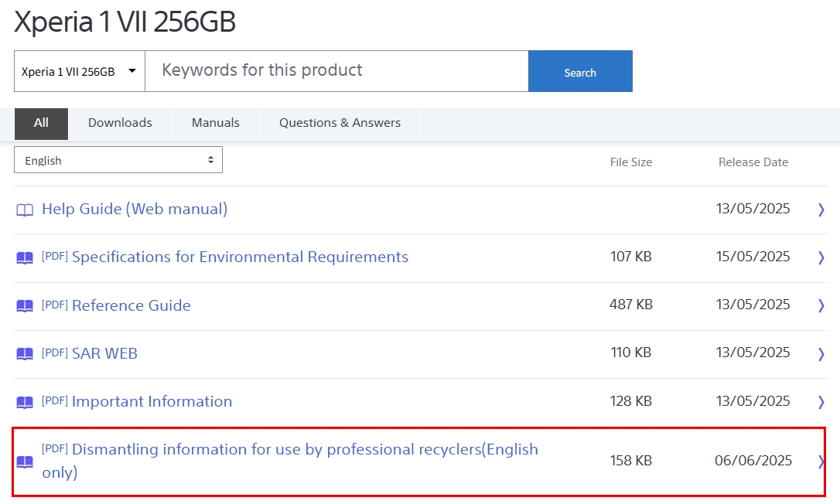The image size is (840, 504).
Task: Click the chevron arrow on the Dismantling information row
Action: click(x=821, y=461)
